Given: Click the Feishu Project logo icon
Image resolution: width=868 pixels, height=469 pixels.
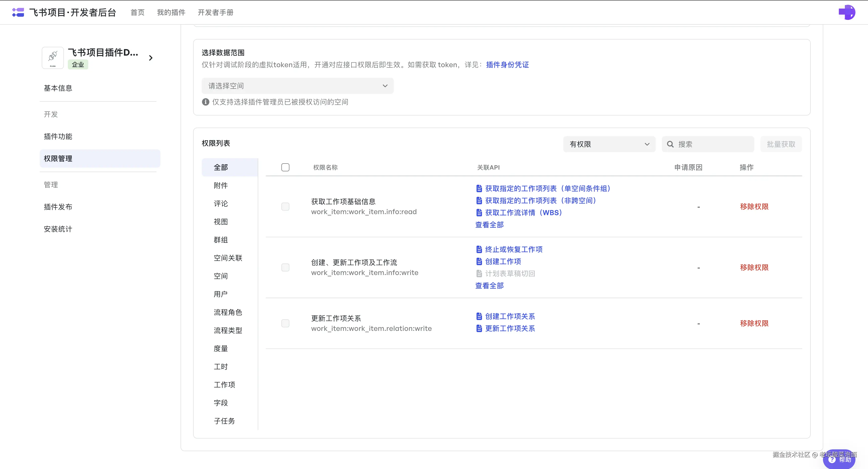Looking at the screenshot, I should coord(18,12).
